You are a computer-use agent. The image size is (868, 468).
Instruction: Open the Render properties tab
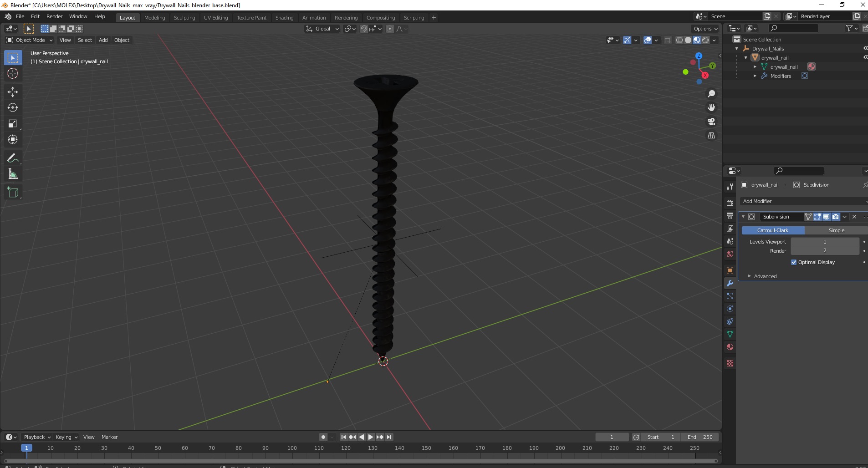click(730, 203)
